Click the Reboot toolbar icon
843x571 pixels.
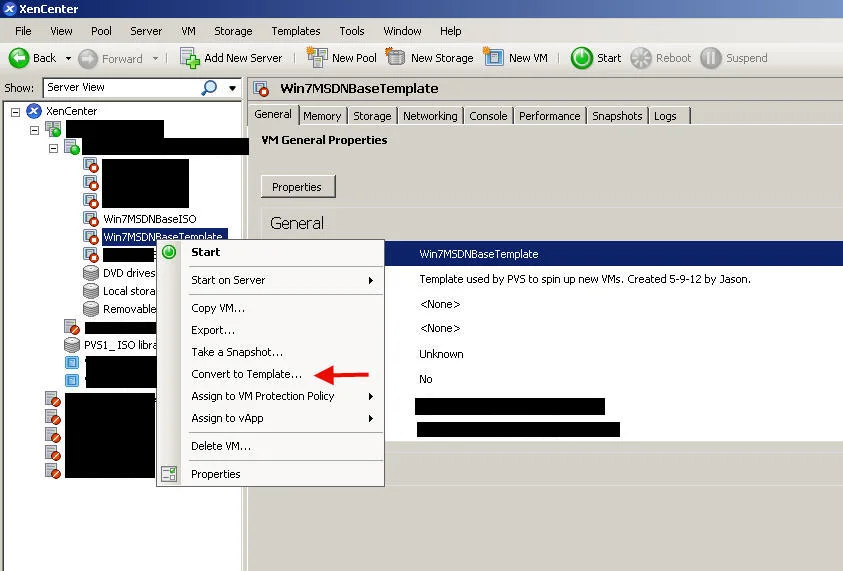[x=641, y=58]
